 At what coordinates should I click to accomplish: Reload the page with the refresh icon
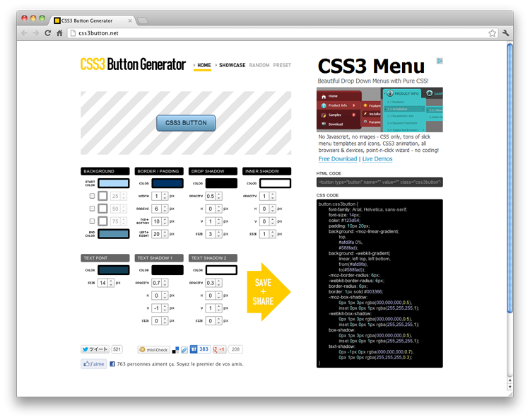pyautogui.click(x=47, y=33)
